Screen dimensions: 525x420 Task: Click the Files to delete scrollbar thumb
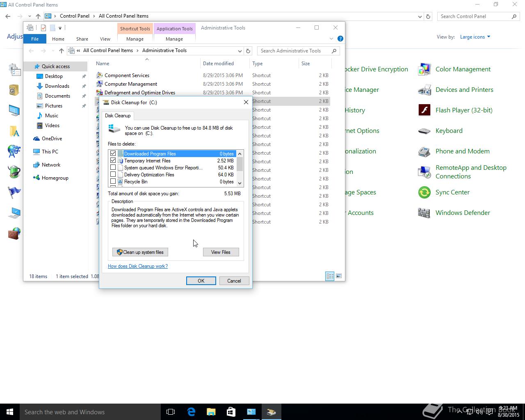[x=240, y=164]
